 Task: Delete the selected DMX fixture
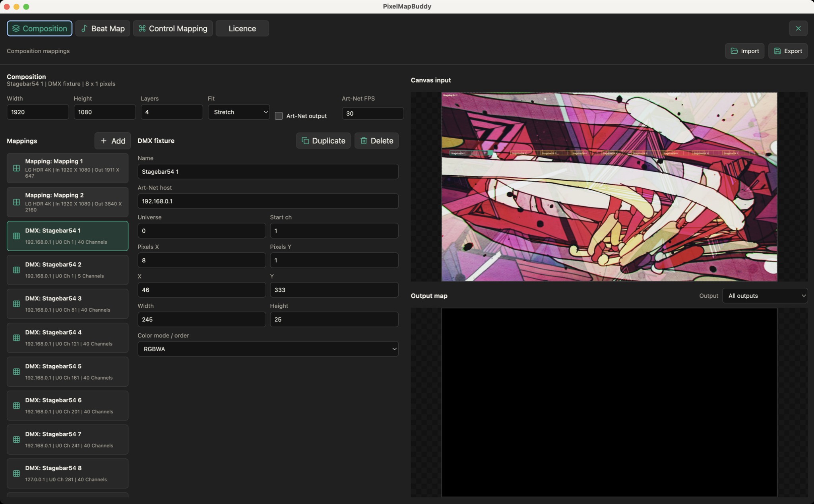(376, 141)
